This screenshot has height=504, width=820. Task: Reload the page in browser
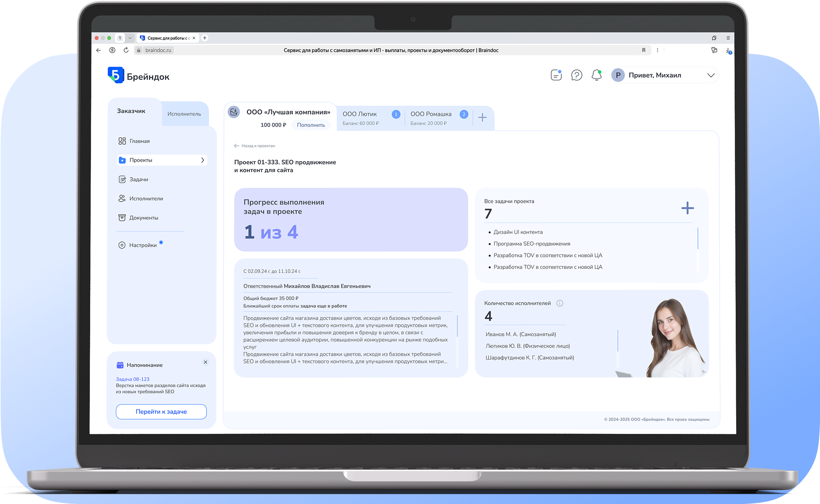(126, 50)
